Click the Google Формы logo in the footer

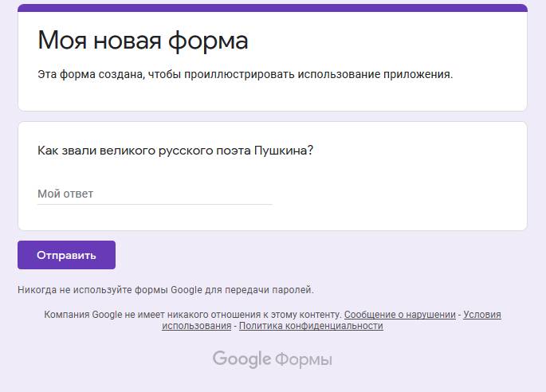(272, 359)
